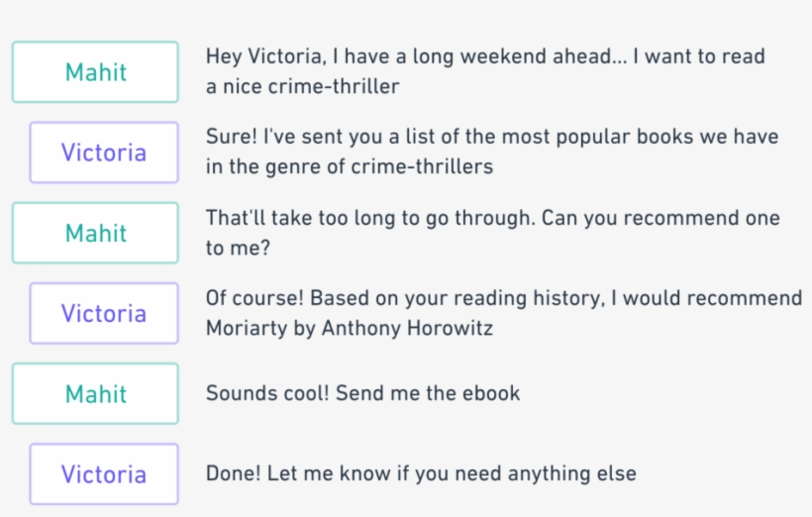The width and height of the screenshot is (812, 517).
Task: Click "crime-thrillers" in Victoria's first reply
Action: tap(422, 167)
